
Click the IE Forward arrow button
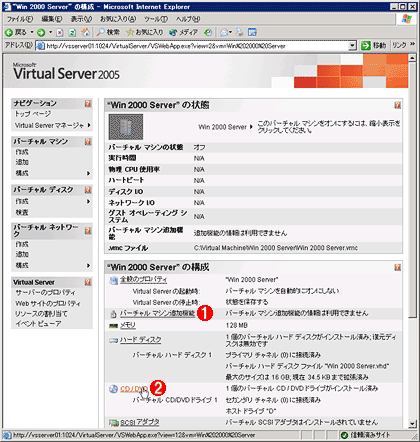click(x=41, y=32)
